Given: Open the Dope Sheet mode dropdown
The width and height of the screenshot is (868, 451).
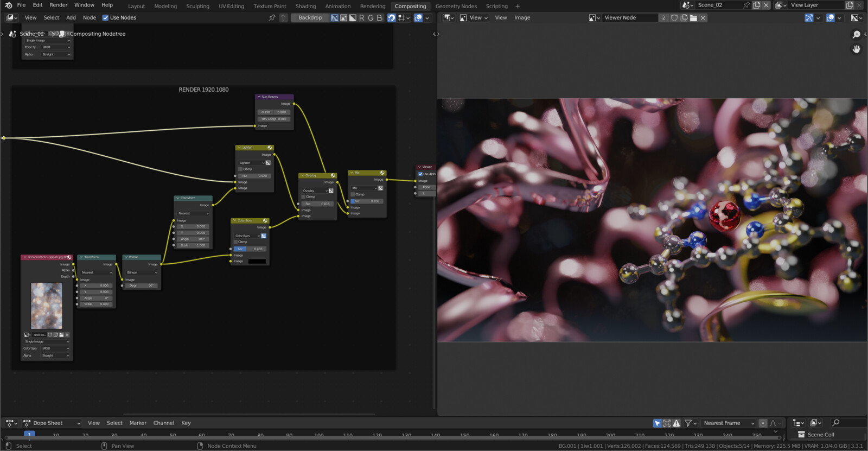Looking at the screenshot, I should 52,423.
